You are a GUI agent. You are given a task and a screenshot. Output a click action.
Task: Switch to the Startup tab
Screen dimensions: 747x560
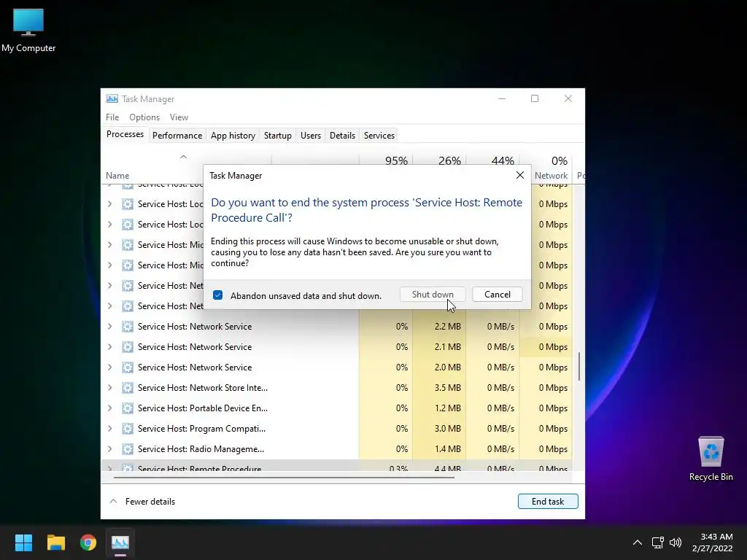click(x=278, y=135)
